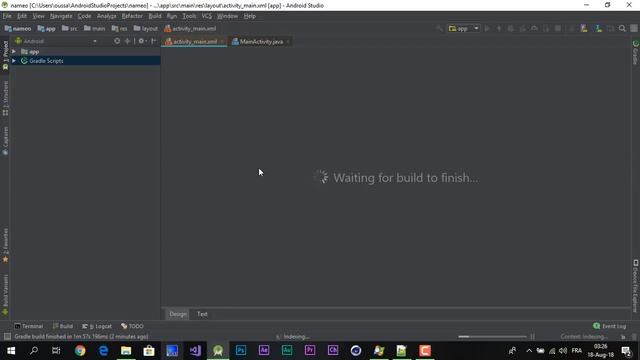Open the Navigate menu
This screenshot has width=640, height=360.
pyautogui.click(x=61, y=16)
